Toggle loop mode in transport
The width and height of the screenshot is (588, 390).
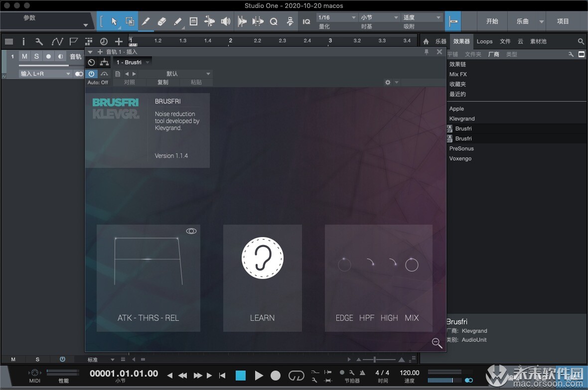296,376
